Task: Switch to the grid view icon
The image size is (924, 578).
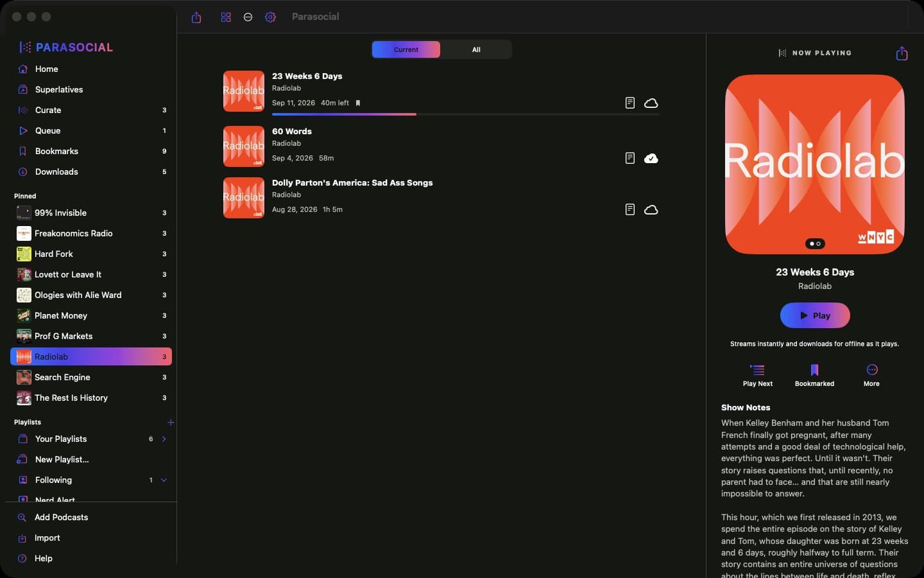Action: 226,17
